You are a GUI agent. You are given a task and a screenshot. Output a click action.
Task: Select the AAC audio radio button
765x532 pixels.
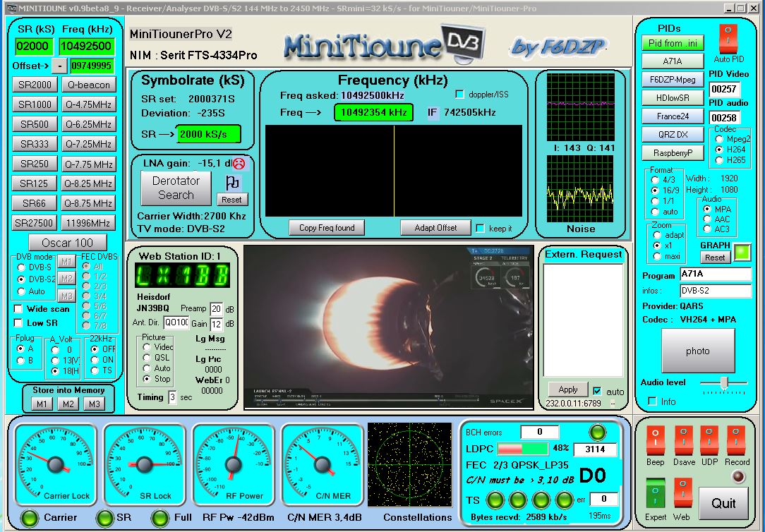coord(707,219)
